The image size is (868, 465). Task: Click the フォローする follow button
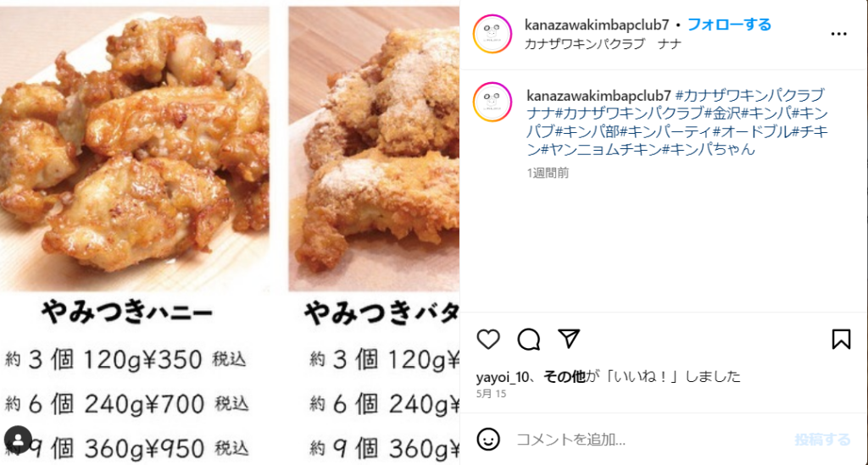[729, 25]
